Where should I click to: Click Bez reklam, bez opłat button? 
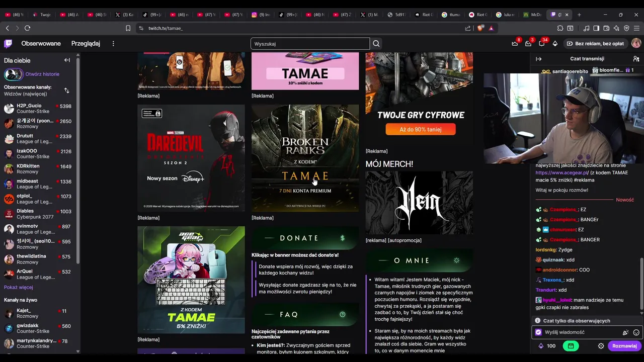pos(595,44)
